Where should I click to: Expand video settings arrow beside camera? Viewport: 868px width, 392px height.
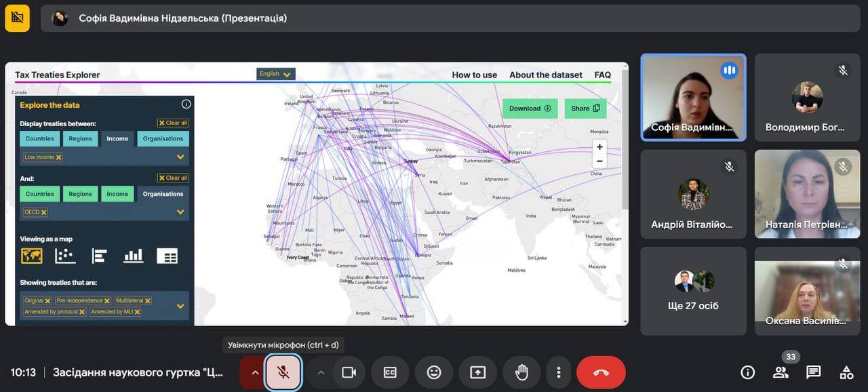click(321, 372)
